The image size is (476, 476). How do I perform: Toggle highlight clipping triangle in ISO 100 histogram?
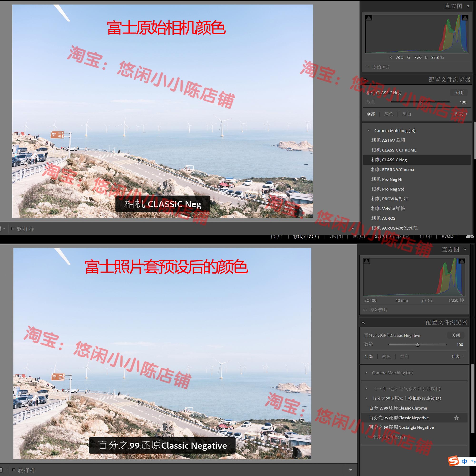pos(462,261)
